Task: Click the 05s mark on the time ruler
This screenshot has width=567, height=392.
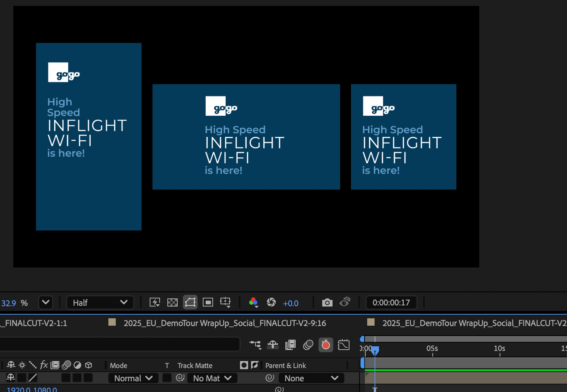Action: pos(432,348)
